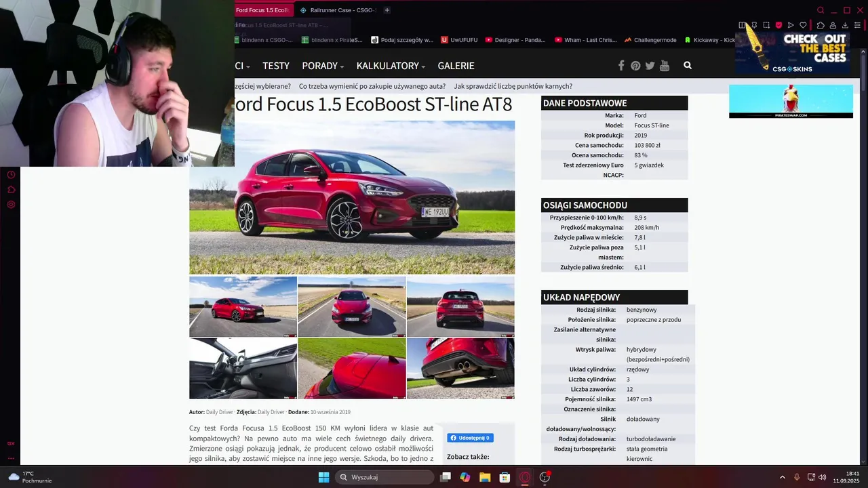Image resolution: width=868 pixels, height=488 pixels.
Task: Open the Podaj szczegóły bookmark
Action: (401, 40)
